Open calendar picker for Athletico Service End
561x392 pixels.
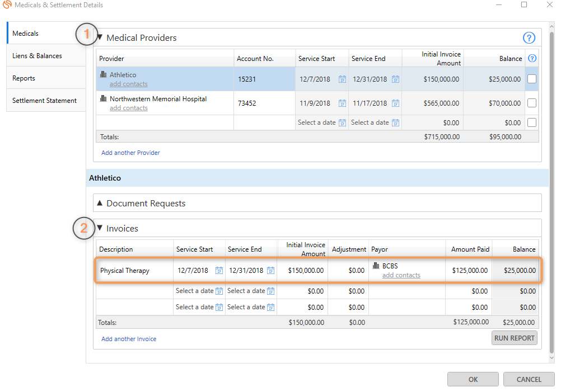coord(395,79)
